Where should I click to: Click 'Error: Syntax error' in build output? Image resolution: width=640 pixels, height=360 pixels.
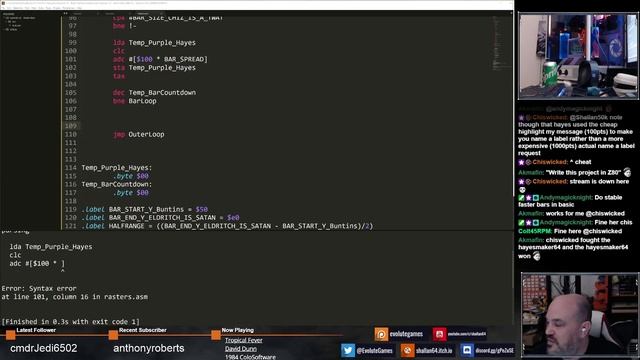[39, 289]
